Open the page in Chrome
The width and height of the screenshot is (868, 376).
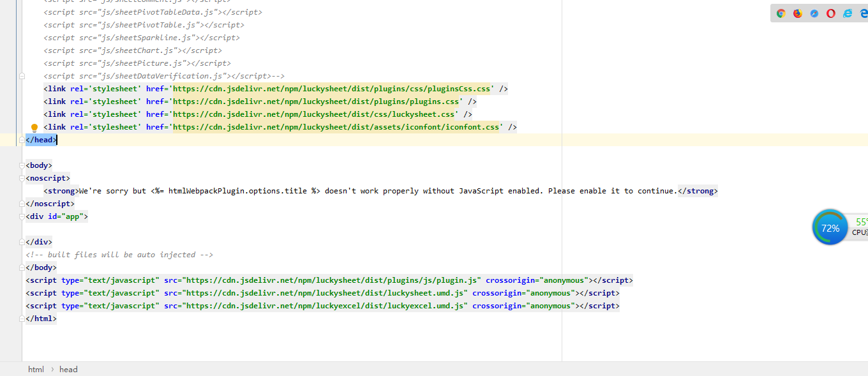781,13
